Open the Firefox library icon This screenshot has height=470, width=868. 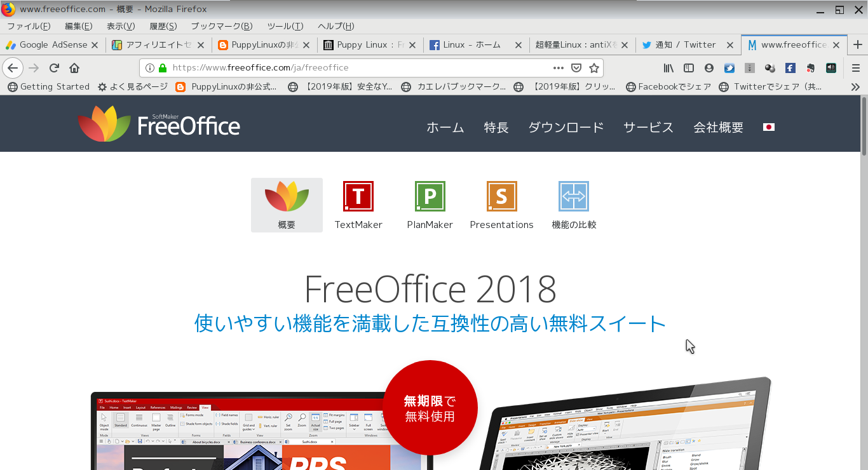(x=668, y=68)
